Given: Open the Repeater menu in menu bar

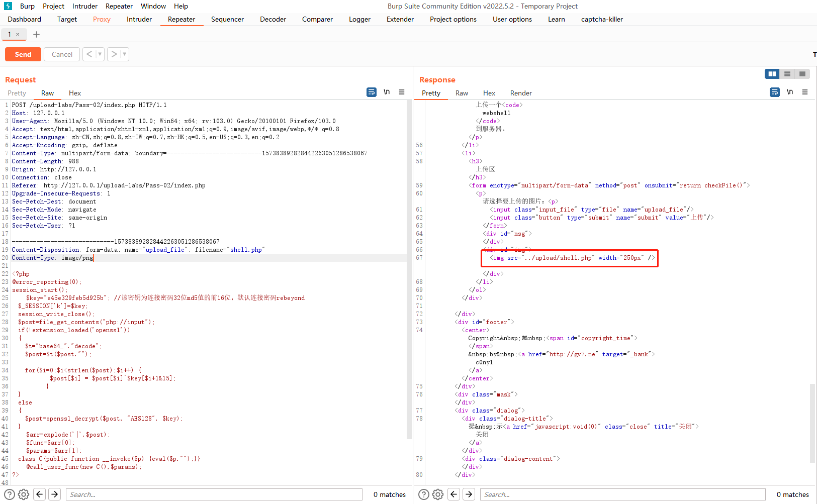Looking at the screenshot, I should click(x=119, y=6).
